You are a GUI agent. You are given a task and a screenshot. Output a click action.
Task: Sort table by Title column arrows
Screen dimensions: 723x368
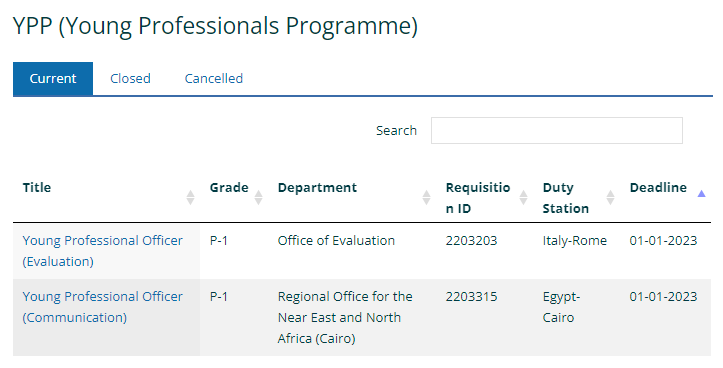(190, 197)
